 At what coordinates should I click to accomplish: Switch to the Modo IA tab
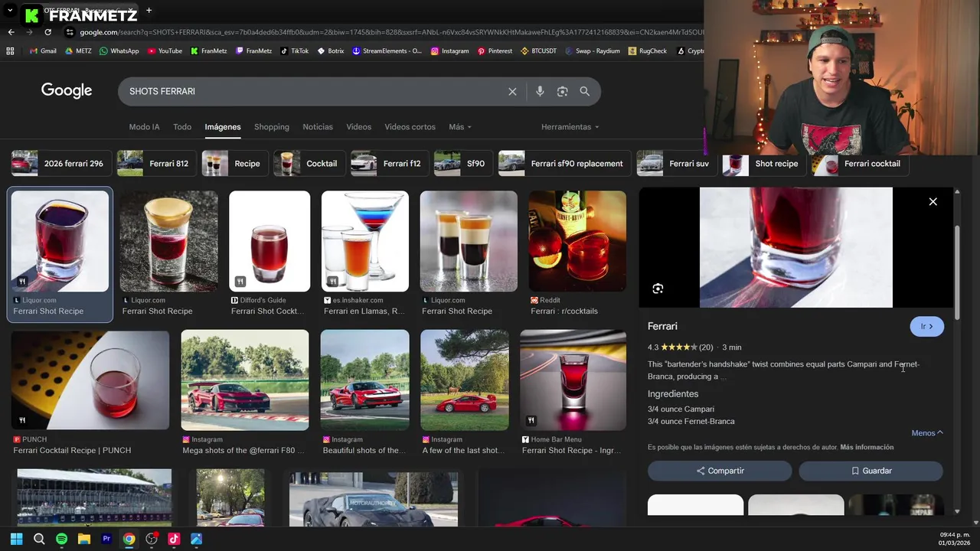145,127
